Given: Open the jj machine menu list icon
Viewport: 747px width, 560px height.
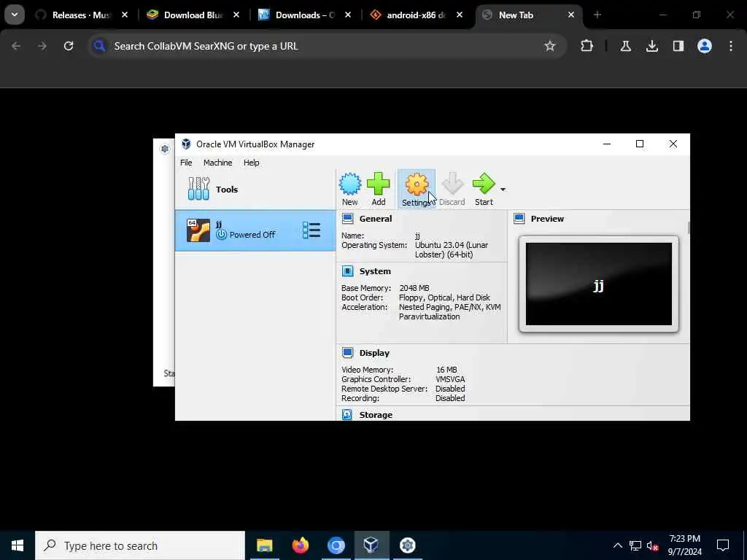Looking at the screenshot, I should point(311,230).
